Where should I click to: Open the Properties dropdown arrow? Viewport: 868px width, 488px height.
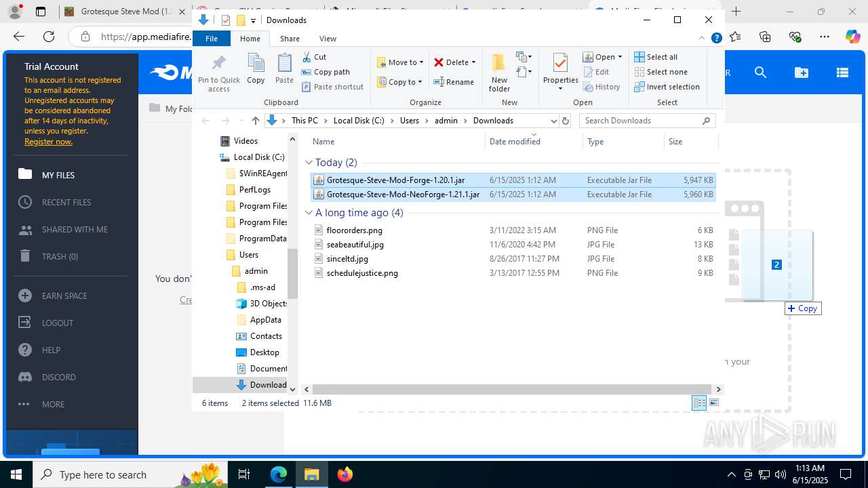560,88
